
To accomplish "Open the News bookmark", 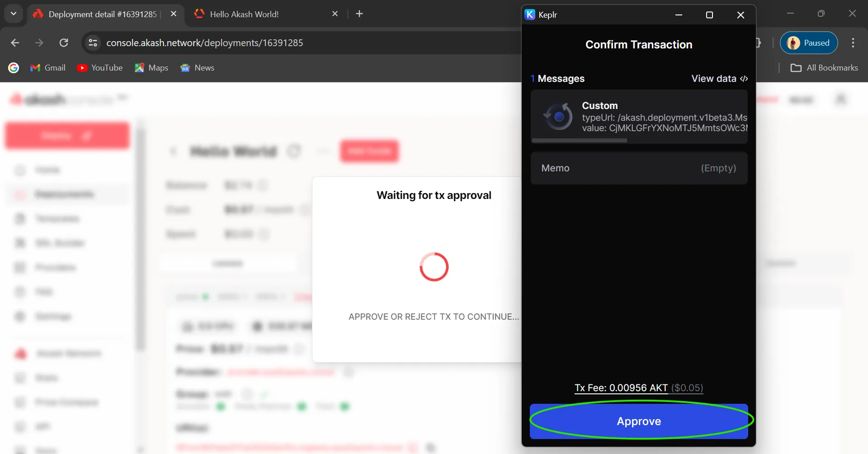I will coord(198,68).
